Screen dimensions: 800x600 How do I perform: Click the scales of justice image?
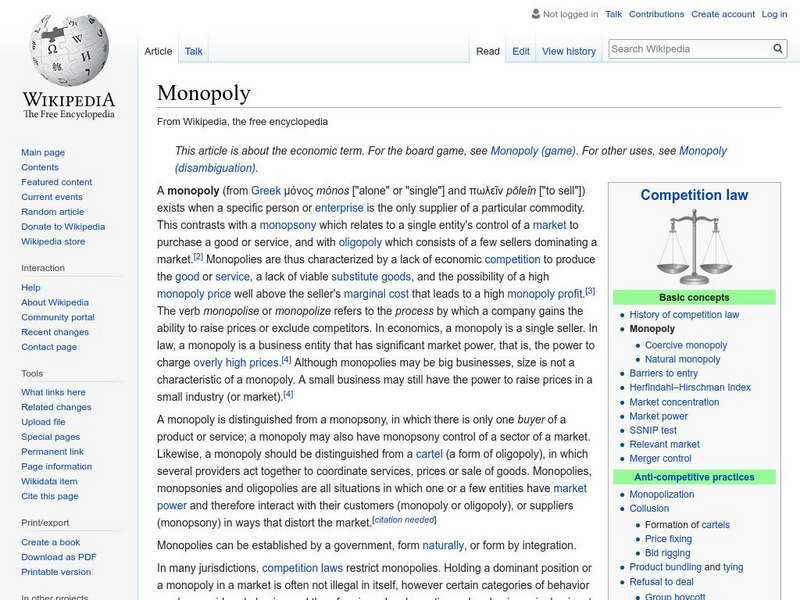[x=694, y=246]
